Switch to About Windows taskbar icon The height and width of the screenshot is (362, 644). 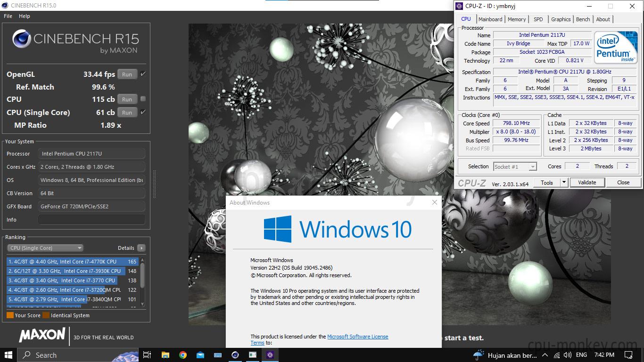pos(253,355)
